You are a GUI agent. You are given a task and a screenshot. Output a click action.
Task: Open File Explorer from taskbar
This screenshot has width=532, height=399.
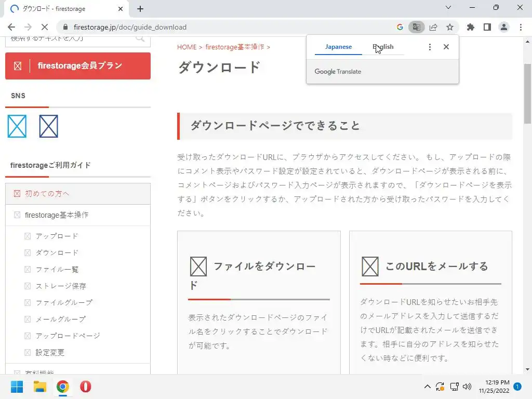pyautogui.click(x=39, y=387)
